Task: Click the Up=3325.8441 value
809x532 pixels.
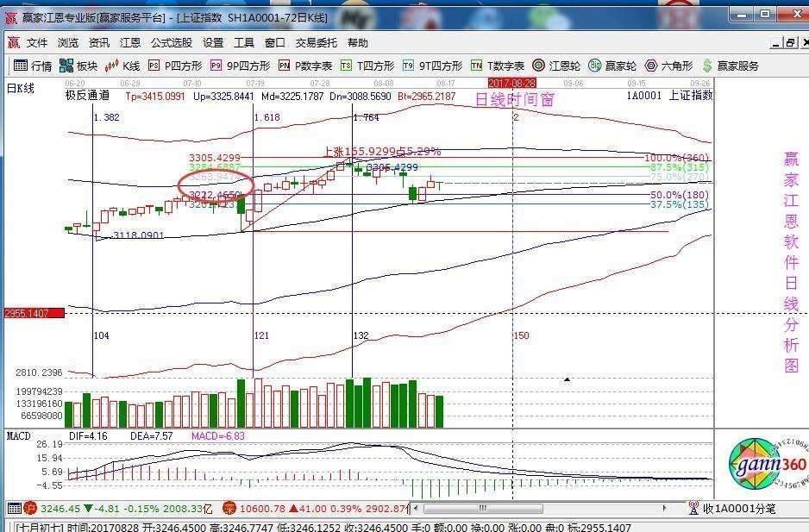Action: point(223,97)
